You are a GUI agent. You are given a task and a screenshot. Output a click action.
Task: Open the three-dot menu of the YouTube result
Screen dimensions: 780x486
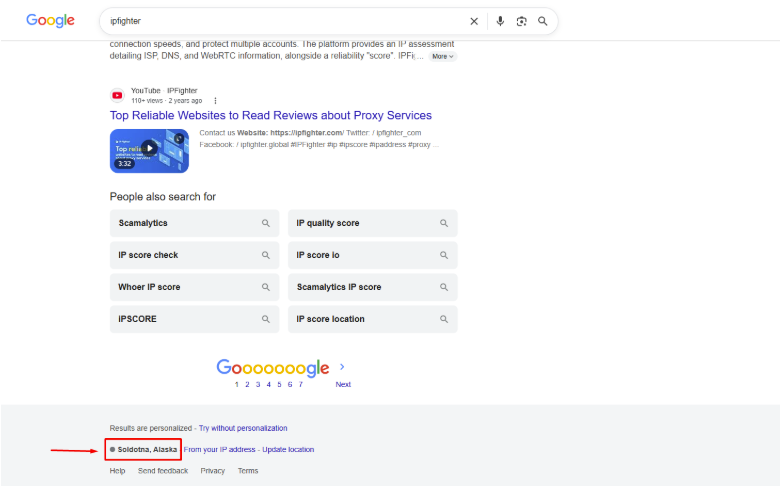click(215, 100)
